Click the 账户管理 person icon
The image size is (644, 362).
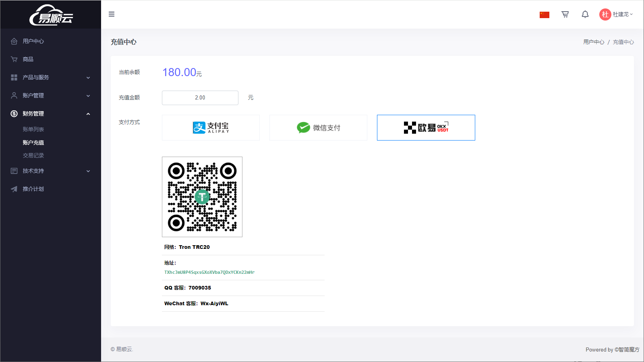coord(14,95)
